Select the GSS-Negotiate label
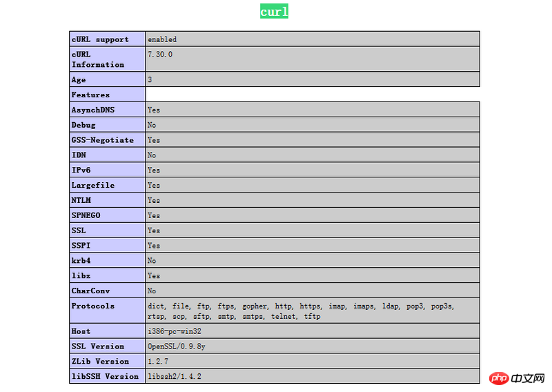This screenshot has height=392, width=552. (x=103, y=140)
